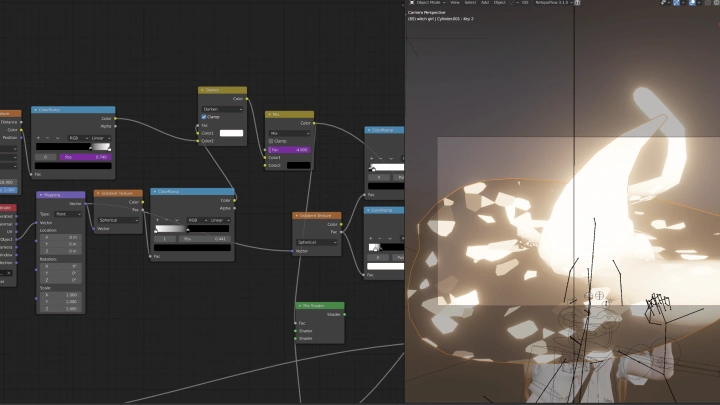Remove a color stop with minus in ColorRamp Pos 0.441
The image size is (720, 405).
click(166, 220)
